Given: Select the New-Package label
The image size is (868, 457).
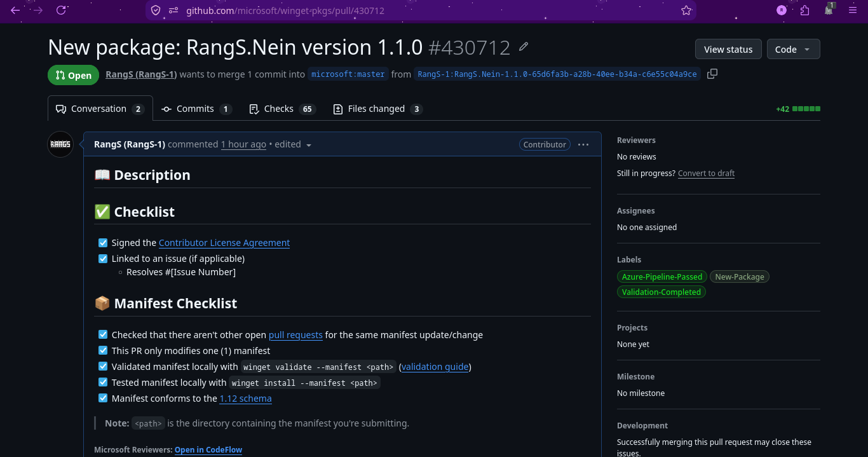Looking at the screenshot, I should [x=740, y=276].
